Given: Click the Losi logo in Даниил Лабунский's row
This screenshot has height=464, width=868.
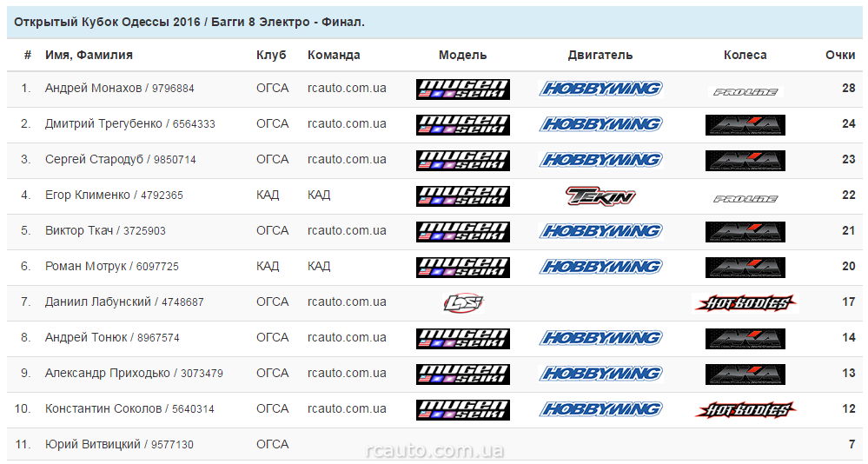Looking at the screenshot, I should [x=462, y=302].
